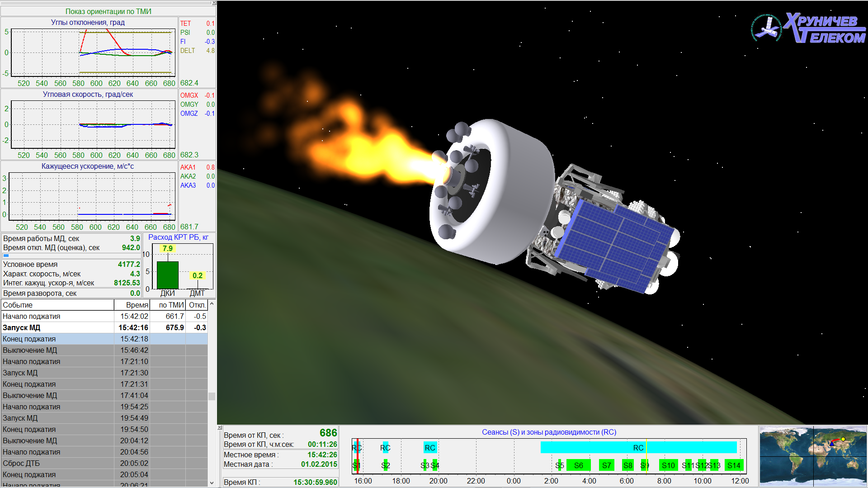This screenshot has width=868, height=488.
Task: Click the green ДКИ fuel consumption bar
Action: [x=167, y=275]
